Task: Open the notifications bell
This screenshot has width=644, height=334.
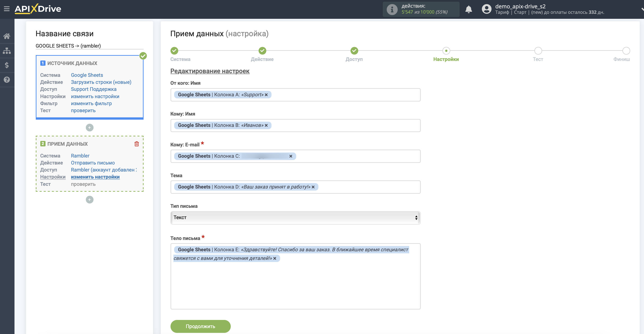Action: [x=469, y=10]
